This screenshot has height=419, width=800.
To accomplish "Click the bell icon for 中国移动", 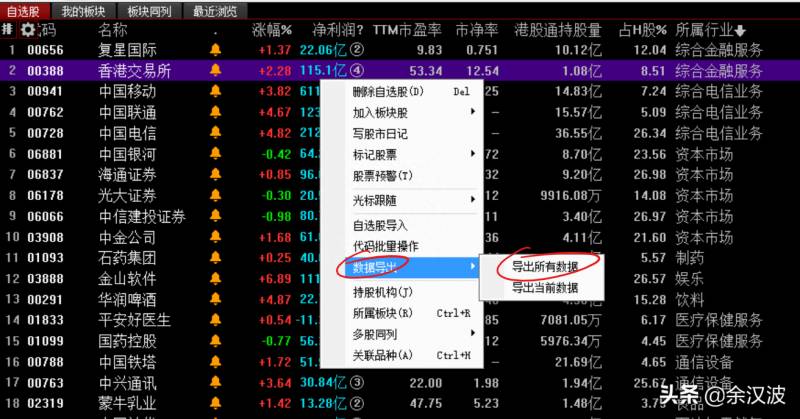I will pos(215,91).
